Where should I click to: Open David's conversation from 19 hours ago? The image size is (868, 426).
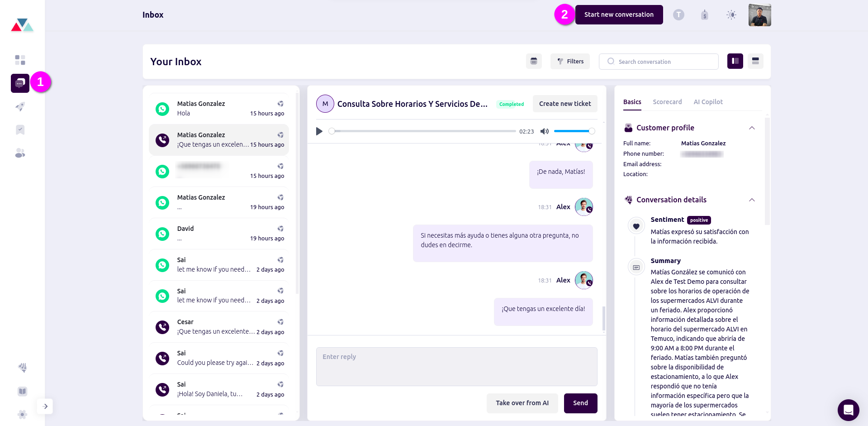pos(219,234)
